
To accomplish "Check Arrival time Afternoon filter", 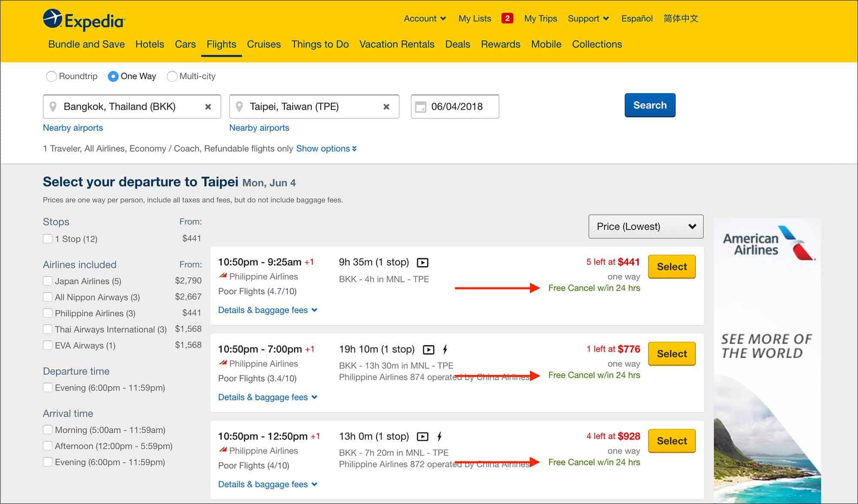I will coord(48,446).
